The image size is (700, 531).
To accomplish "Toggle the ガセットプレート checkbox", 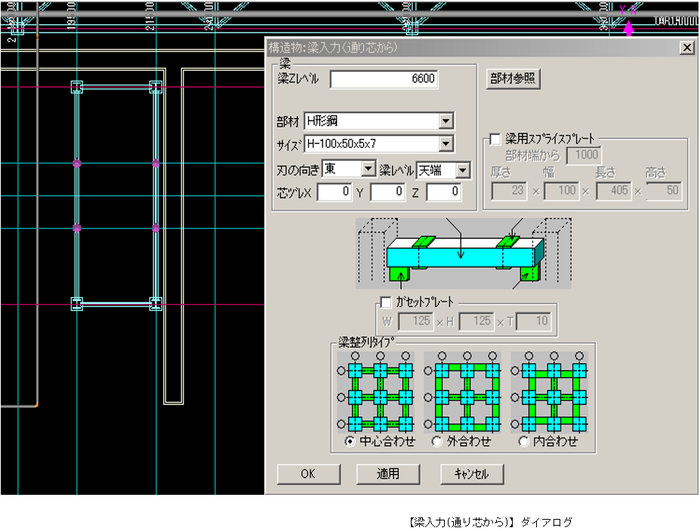I will [x=387, y=302].
